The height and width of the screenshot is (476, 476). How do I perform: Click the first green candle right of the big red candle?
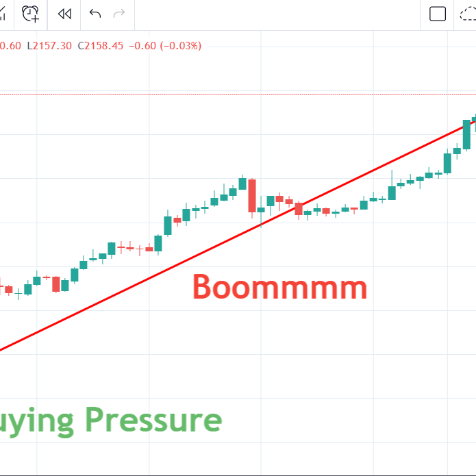pyautogui.click(x=261, y=210)
